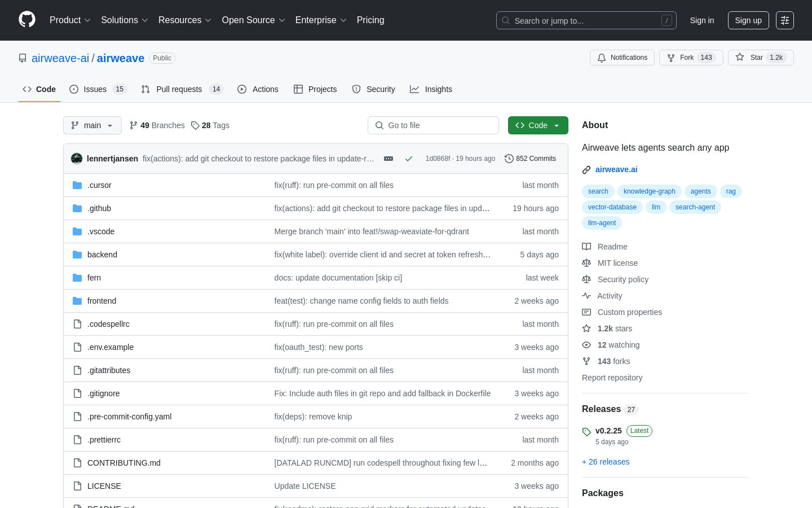Viewport: 812px width, 508px height.
Task: Click the Search or jump to field
Action: [586, 20]
